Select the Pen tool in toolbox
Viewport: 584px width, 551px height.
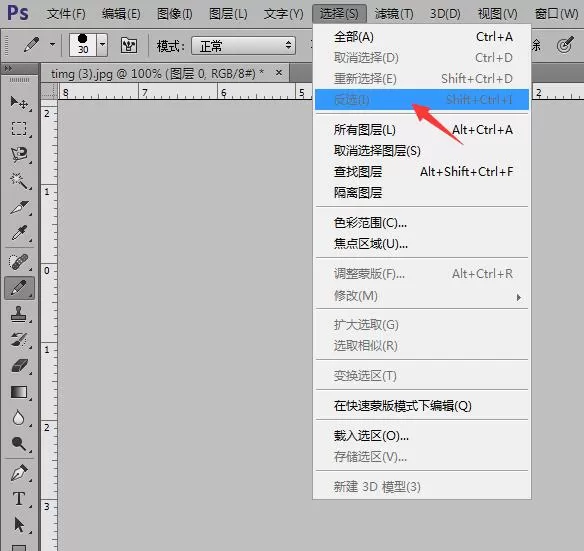coord(19,472)
